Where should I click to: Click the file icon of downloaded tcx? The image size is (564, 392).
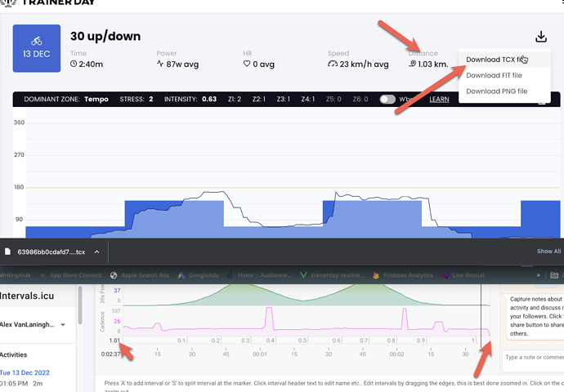[x=7, y=252]
